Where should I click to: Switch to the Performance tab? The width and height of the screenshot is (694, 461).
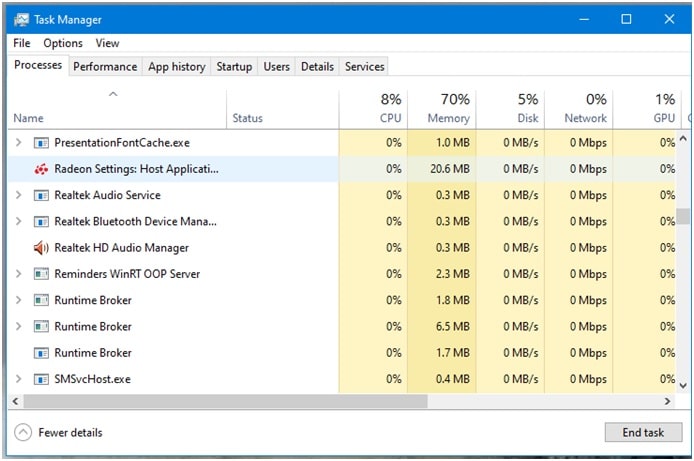[105, 66]
